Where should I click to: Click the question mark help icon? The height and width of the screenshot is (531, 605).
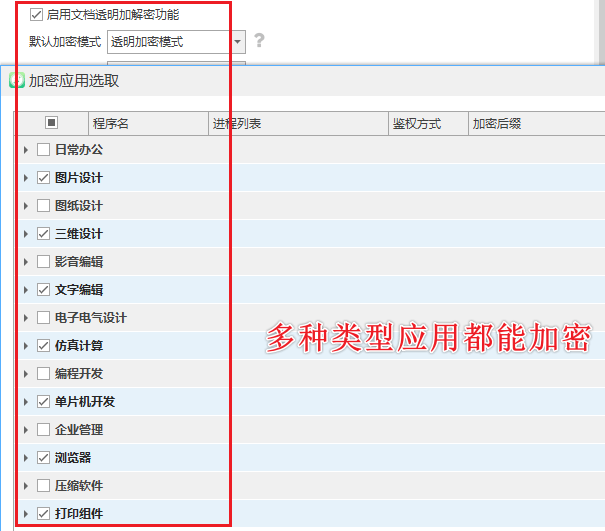click(x=259, y=41)
